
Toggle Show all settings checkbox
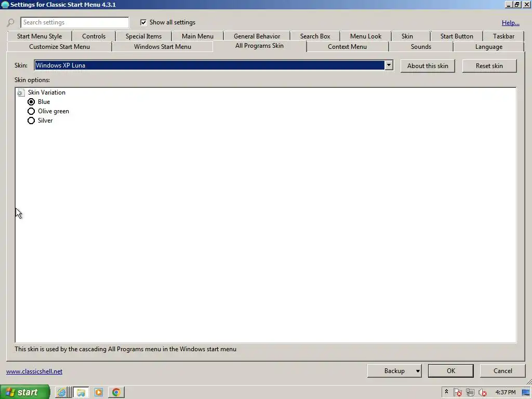143,22
